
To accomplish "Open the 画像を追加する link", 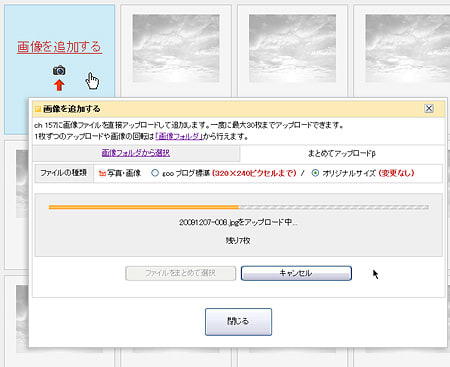I will pyautogui.click(x=59, y=47).
